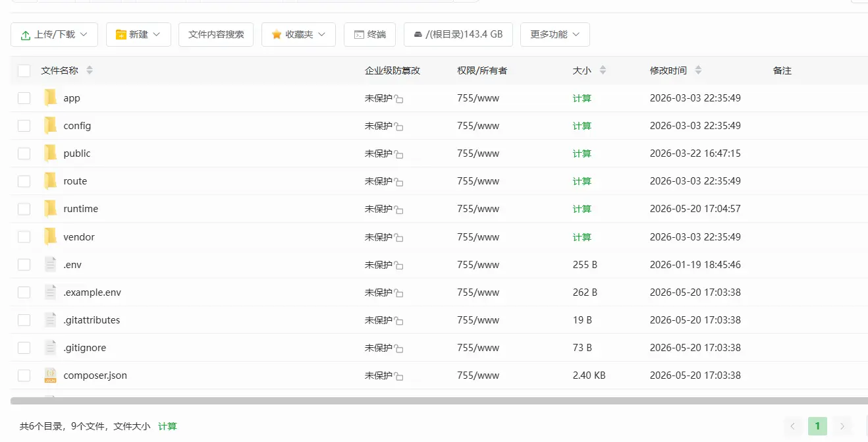Image resolution: width=868 pixels, height=442 pixels.
Task: Click 755/www permission of .env
Action: pyautogui.click(x=478, y=265)
